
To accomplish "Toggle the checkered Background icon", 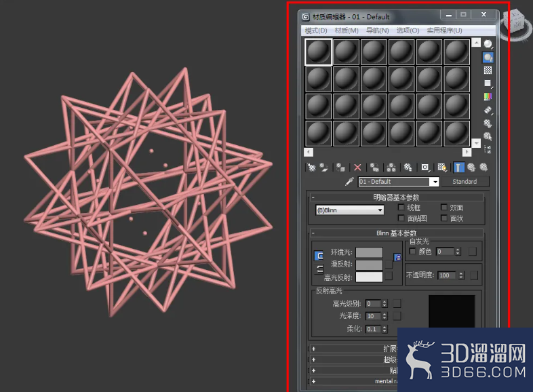I will coord(488,71).
